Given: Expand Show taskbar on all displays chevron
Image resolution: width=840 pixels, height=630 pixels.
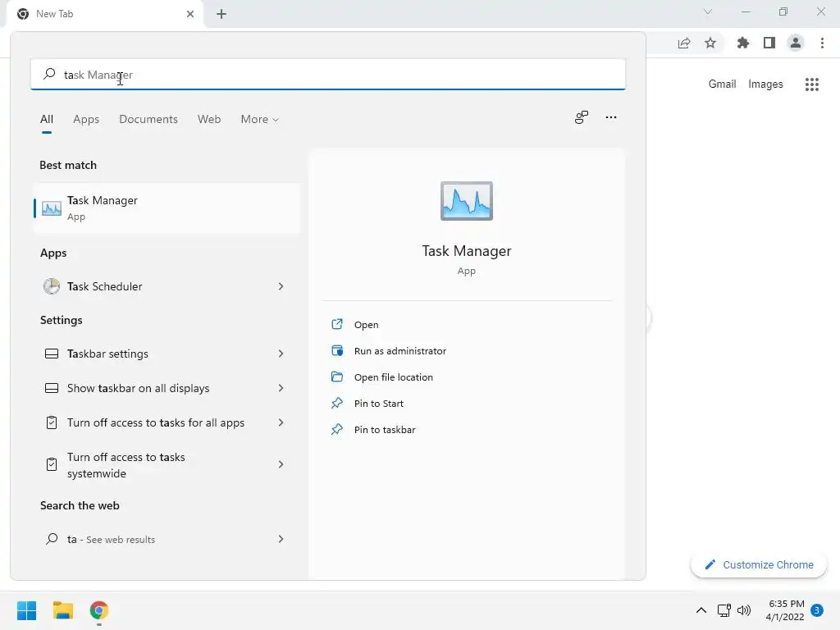Looking at the screenshot, I should click(281, 388).
